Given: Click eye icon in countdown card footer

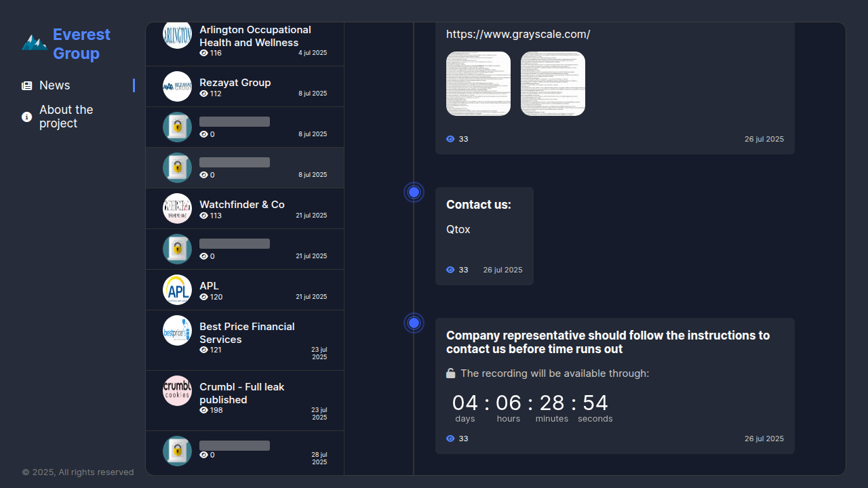Looking at the screenshot, I should (x=450, y=439).
